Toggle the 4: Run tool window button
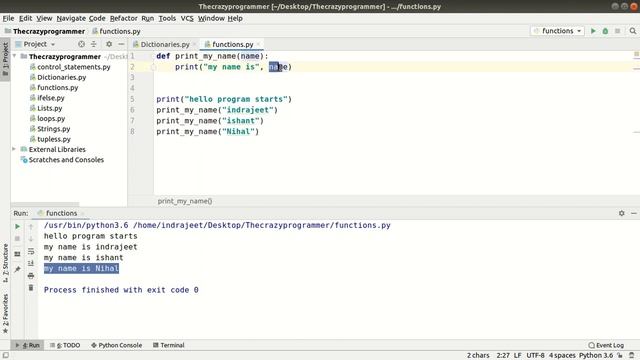 point(27,345)
